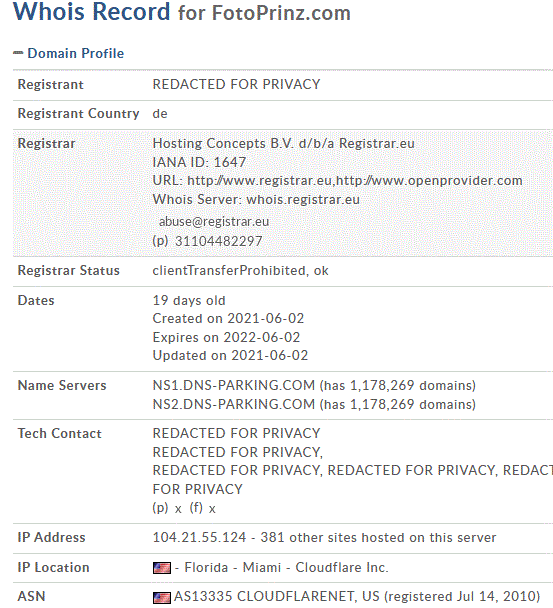The image size is (553, 608).
Task: Collapse the Domain Profile section
Action: pos(18,53)
